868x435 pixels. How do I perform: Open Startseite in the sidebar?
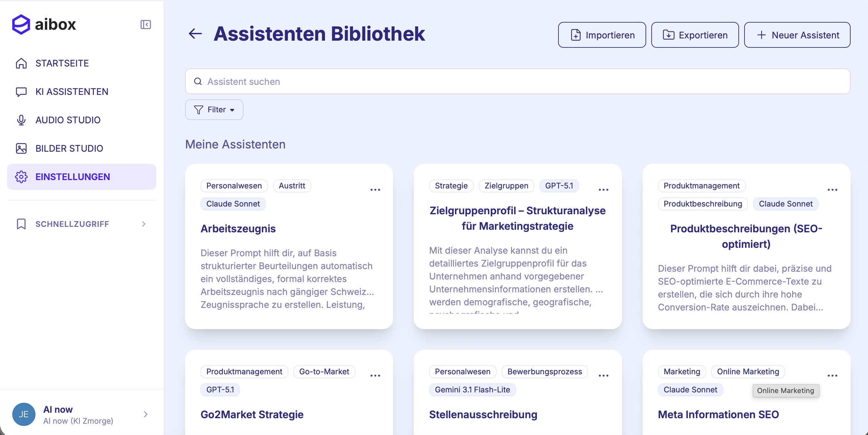pyautogui.click(x=82, y=63)
